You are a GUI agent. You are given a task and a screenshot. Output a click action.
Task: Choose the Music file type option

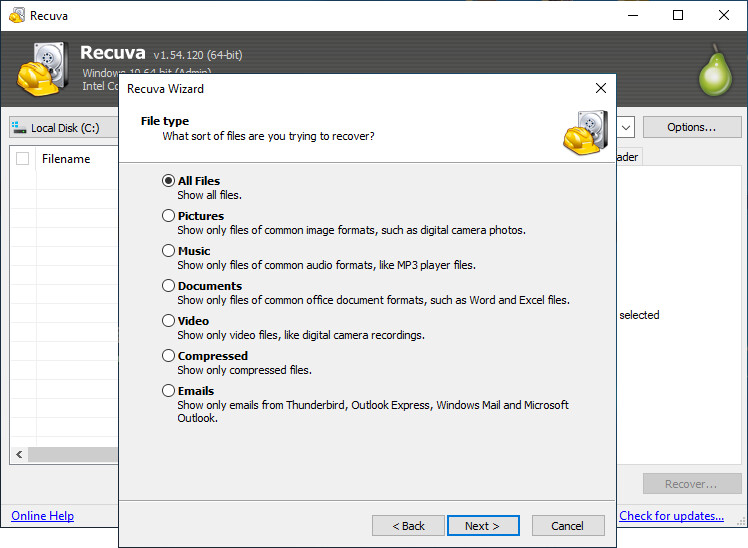(x=168, y=251)
